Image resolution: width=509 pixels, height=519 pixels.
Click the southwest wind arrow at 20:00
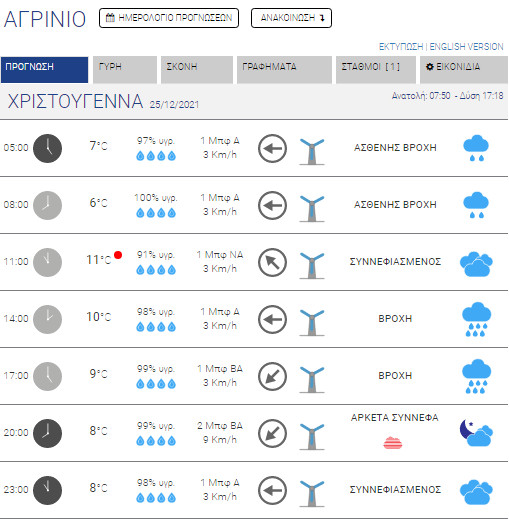coord(272,433)
